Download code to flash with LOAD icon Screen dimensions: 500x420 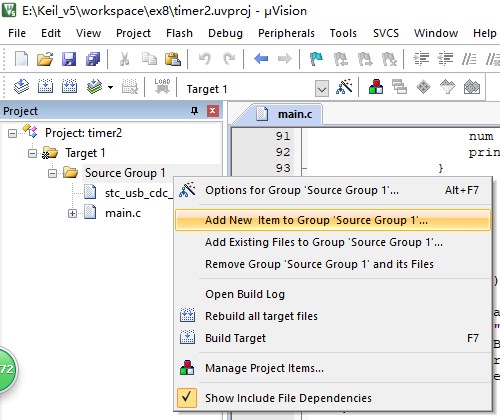coord(162,87)
